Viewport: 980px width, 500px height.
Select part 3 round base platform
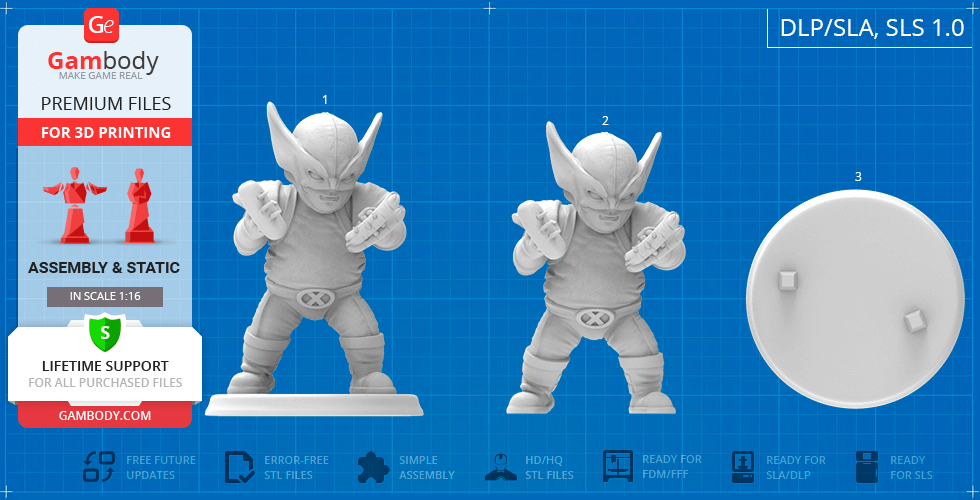[x=854, y=299]
